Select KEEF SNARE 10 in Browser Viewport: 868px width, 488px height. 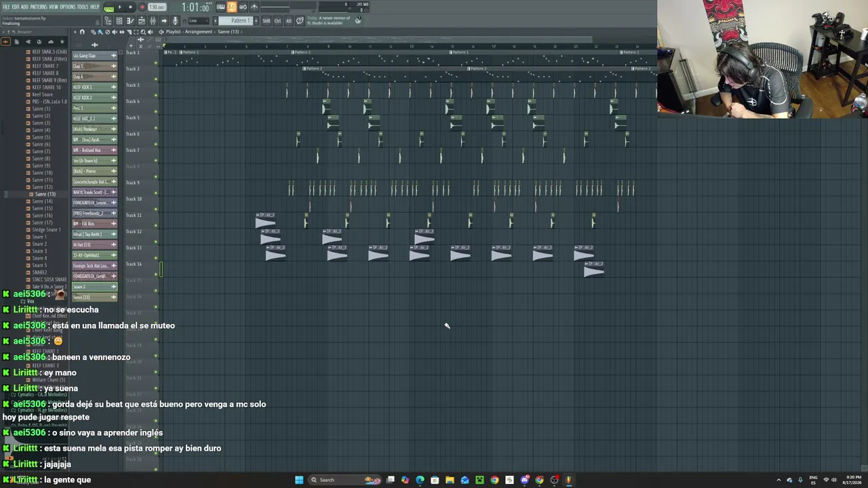46,87
